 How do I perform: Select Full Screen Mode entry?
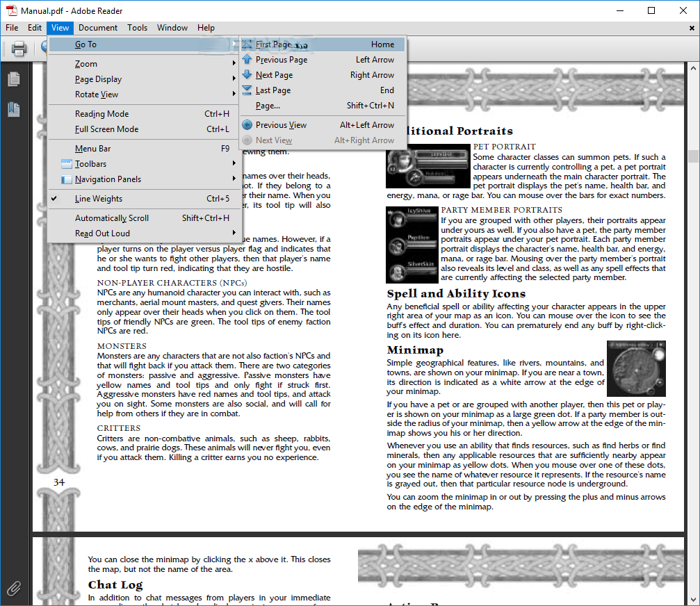(145, 129)
